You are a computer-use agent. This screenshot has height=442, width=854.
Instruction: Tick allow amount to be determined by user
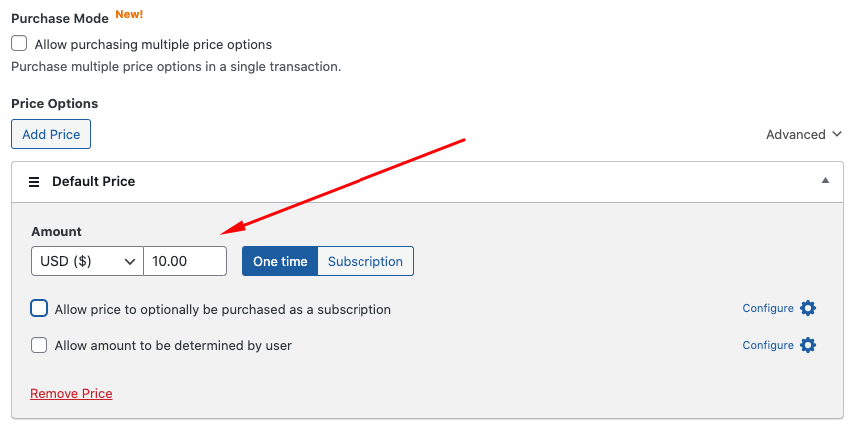point(39,345)
